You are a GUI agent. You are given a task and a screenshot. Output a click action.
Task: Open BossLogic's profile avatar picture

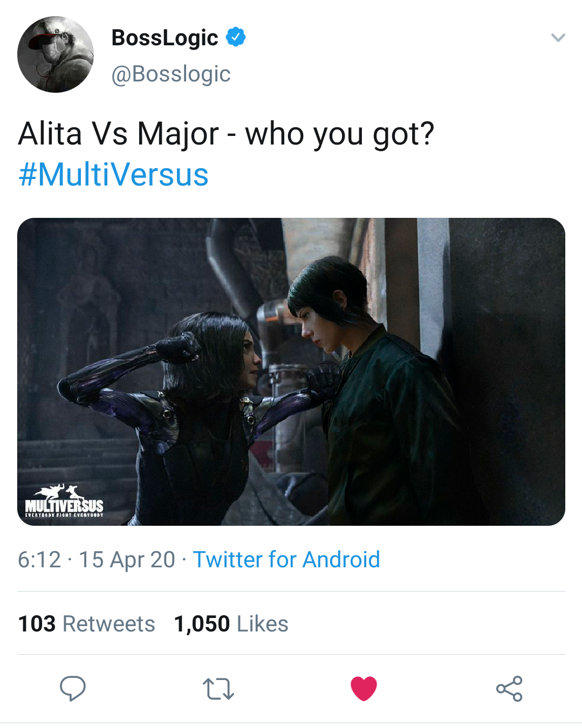(56, 54)
